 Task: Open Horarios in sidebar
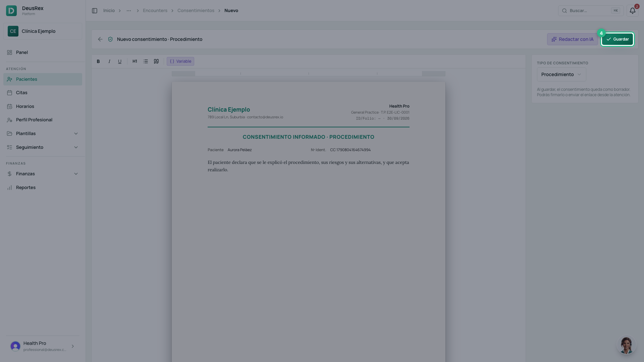43,106
